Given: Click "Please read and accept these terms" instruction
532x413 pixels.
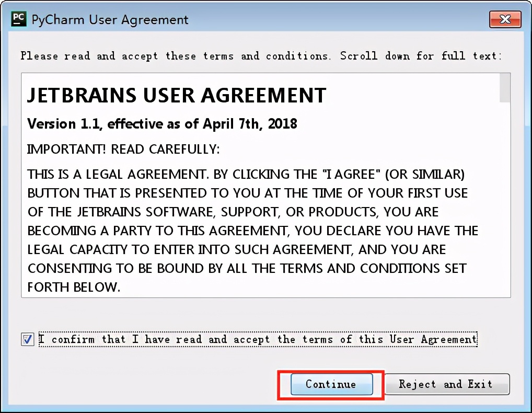Looking at the screenshot, I should point(261,55).
